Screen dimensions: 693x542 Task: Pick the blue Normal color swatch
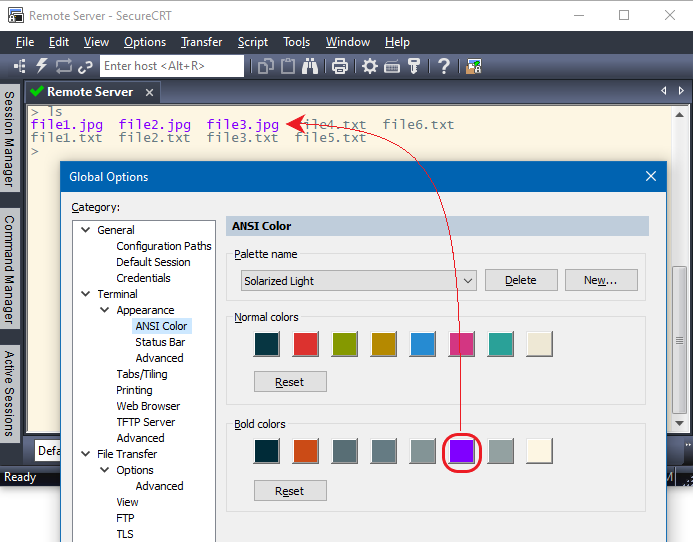[423, 344]
